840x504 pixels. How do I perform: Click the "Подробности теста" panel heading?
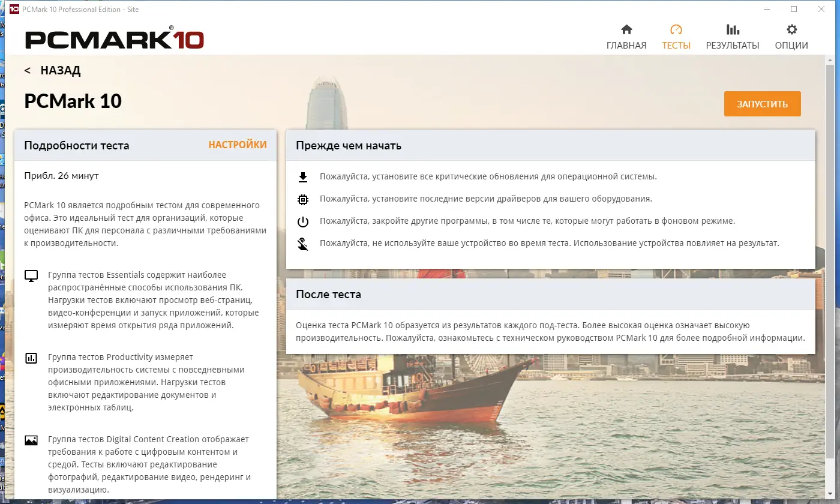tap(76, 146)
